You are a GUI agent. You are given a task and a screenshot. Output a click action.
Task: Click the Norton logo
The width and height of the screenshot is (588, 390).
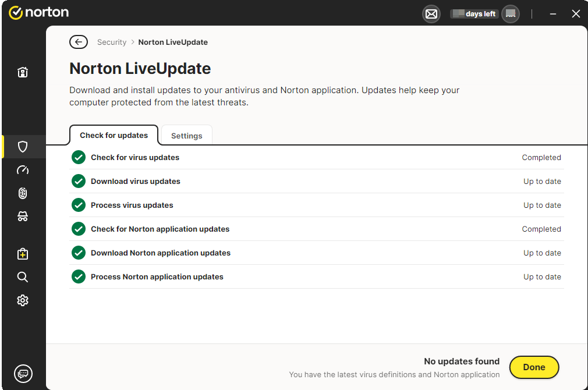(38, 12)
